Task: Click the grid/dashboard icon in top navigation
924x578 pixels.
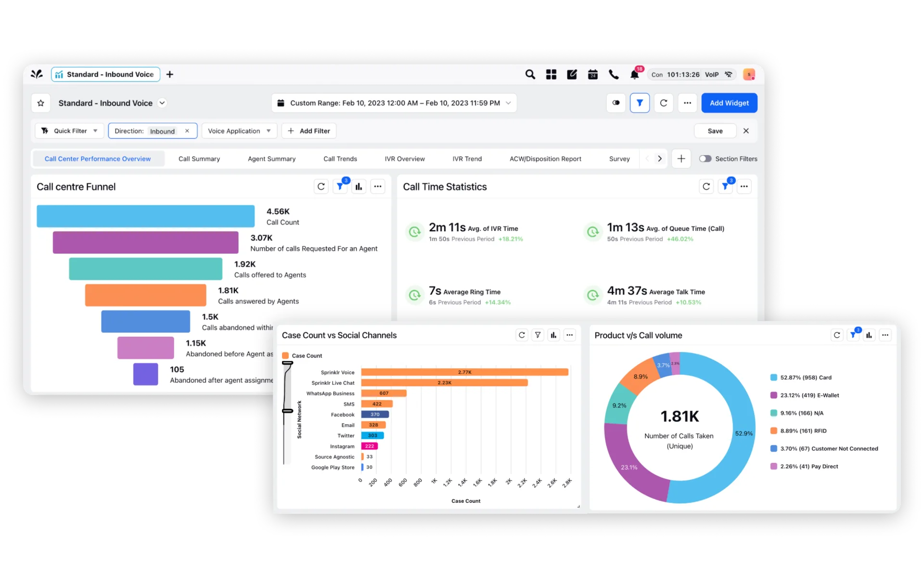Action: (x=551, y=74)
